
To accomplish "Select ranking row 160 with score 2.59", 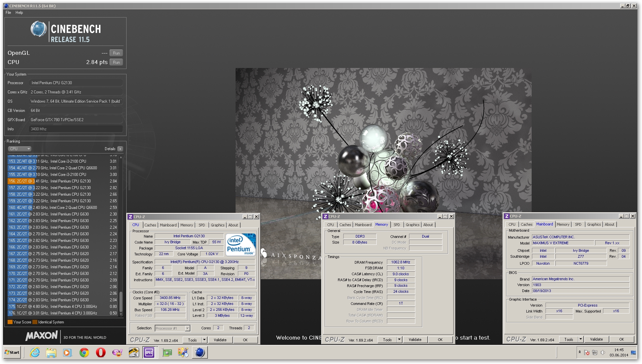I will point(63,208).
